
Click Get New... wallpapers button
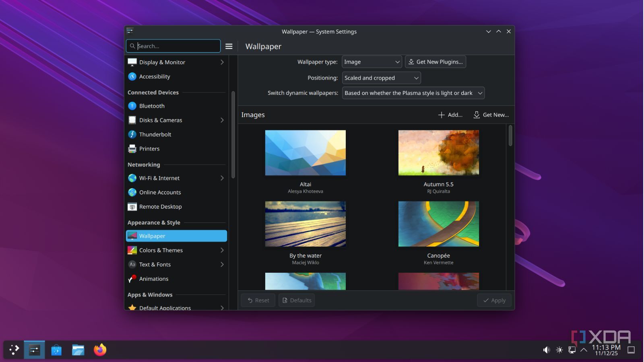(x=491, y=115)
